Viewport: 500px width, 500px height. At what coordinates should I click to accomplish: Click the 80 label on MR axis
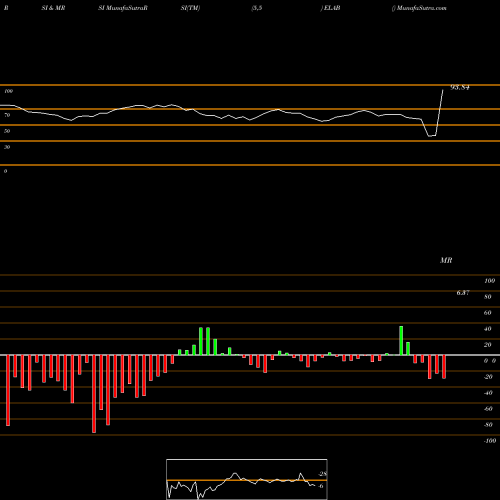[487, 297]
